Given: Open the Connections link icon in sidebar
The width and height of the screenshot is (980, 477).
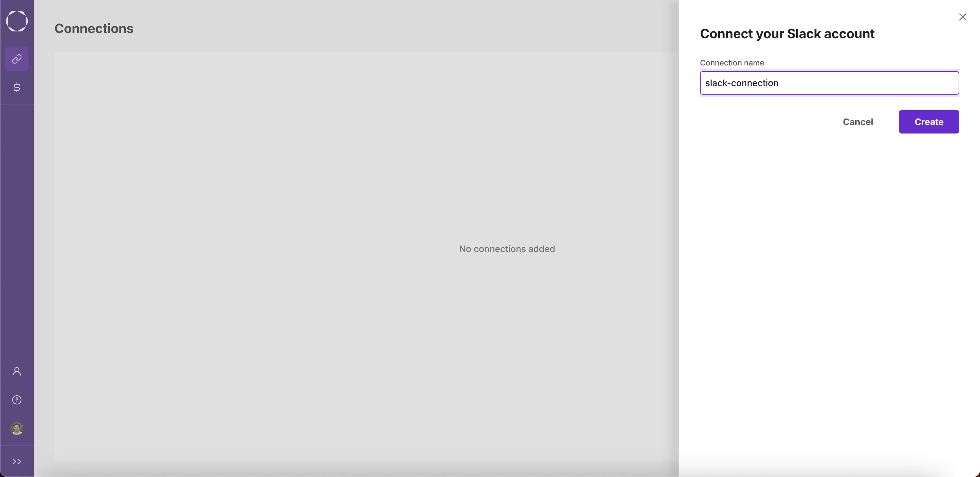Looking at the screenshot, I should click(17, 59).
